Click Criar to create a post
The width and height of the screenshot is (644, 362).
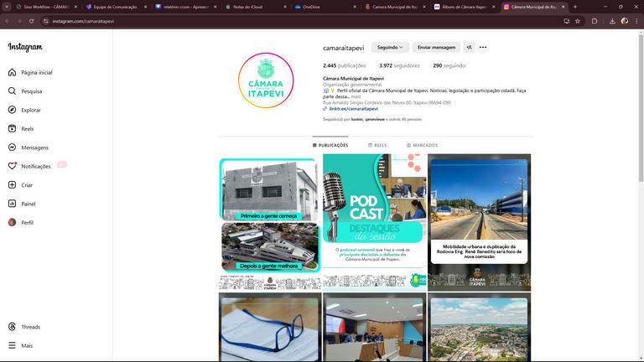point(20,185)
